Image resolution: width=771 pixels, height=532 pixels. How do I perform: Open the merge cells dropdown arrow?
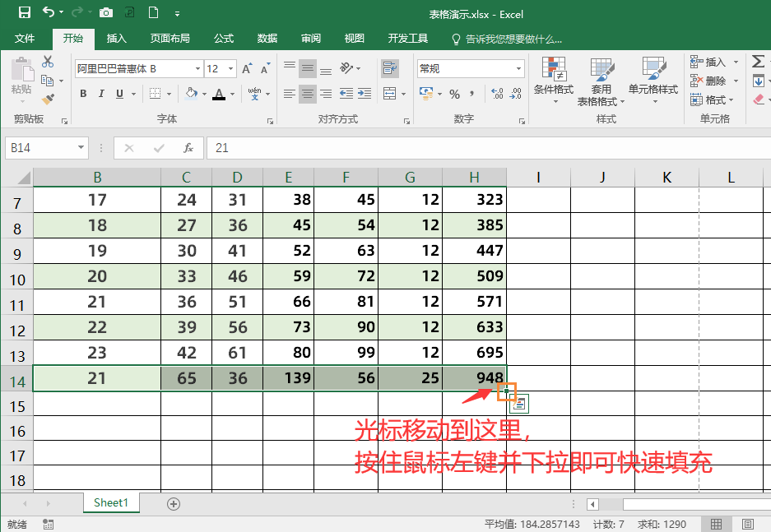(403, 94)
